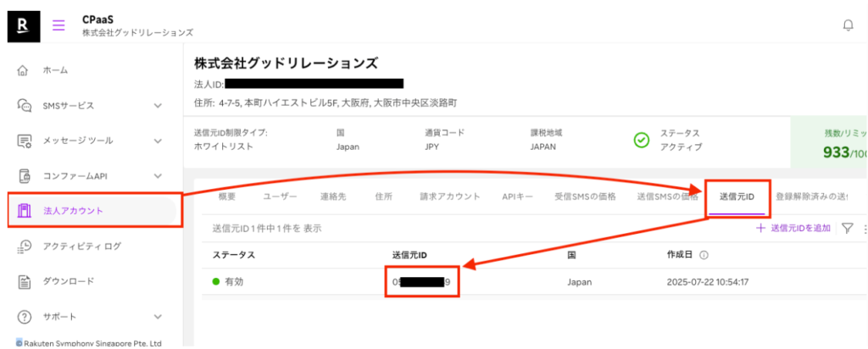Expand the コンファームAPI chevron

pyautogui.click(x=158, y=176)
